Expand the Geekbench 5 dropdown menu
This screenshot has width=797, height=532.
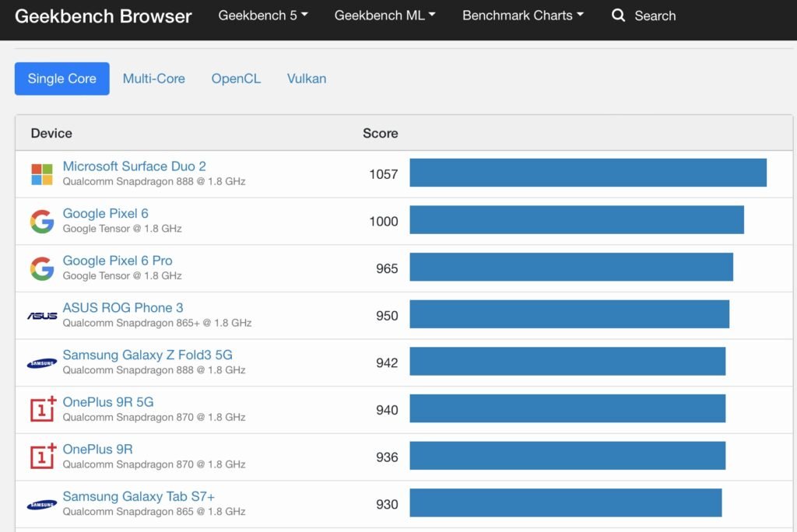[x=263, y=16]
